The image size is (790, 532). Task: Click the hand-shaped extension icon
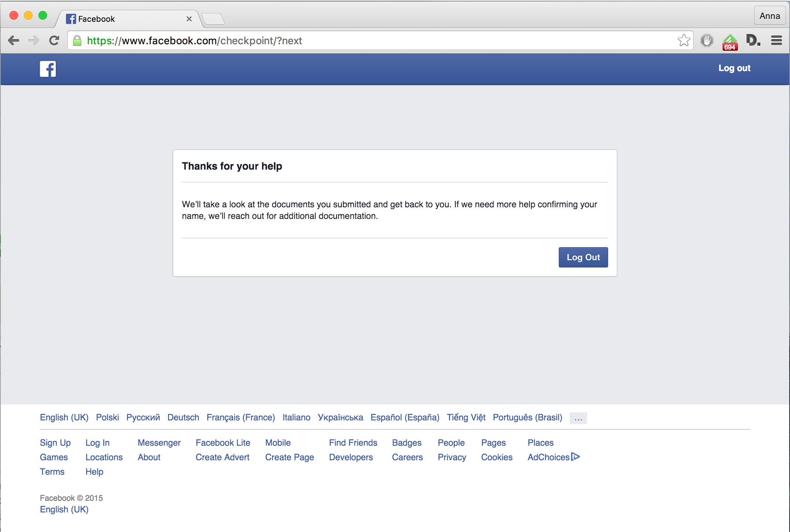pos(706,40)
